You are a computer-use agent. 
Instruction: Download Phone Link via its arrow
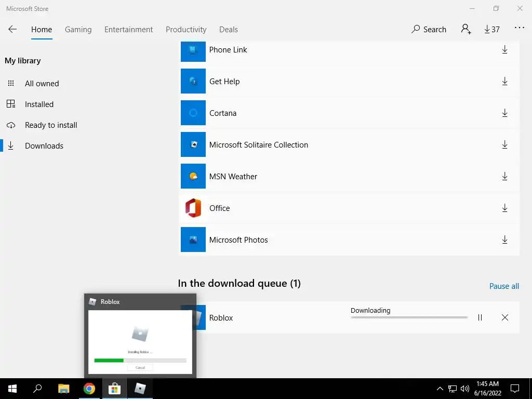pyautogui.click(x=504, y=49)
